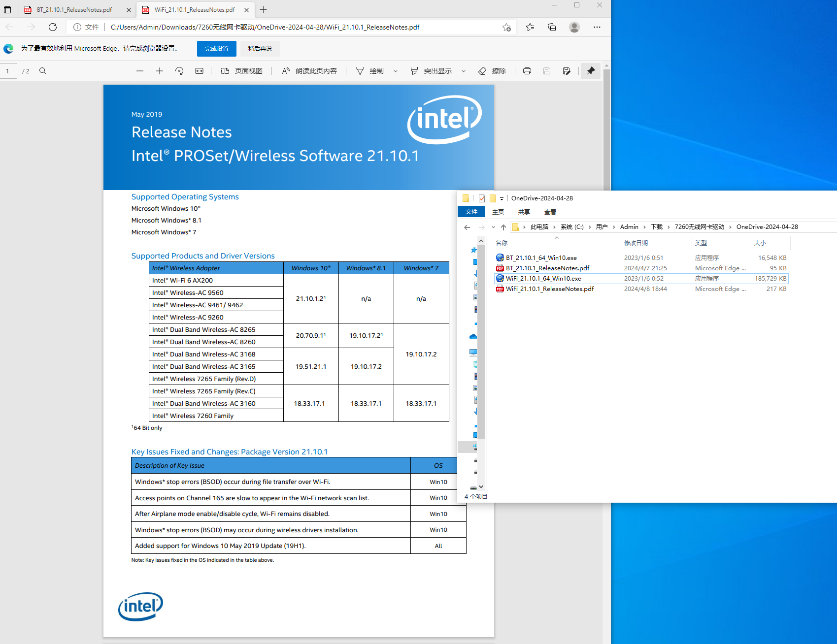The image size is (837, 644).
Task: Click the properties icon in Explorer quick access toolbar
Action: pyautogui.click(x=482, y=198)
